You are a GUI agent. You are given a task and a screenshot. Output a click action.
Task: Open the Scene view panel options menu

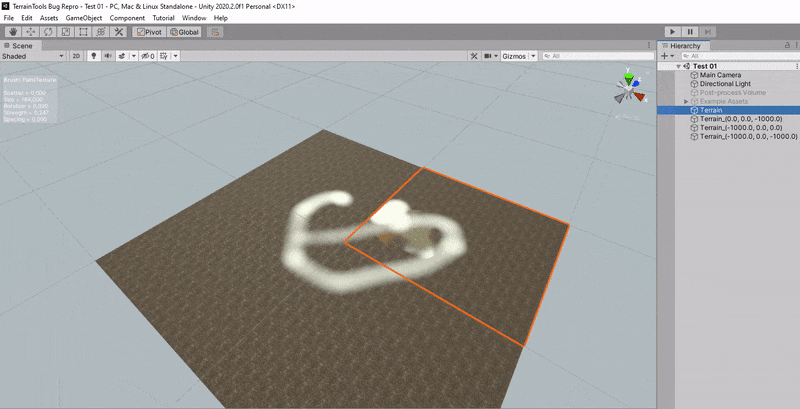click(648, 45)
